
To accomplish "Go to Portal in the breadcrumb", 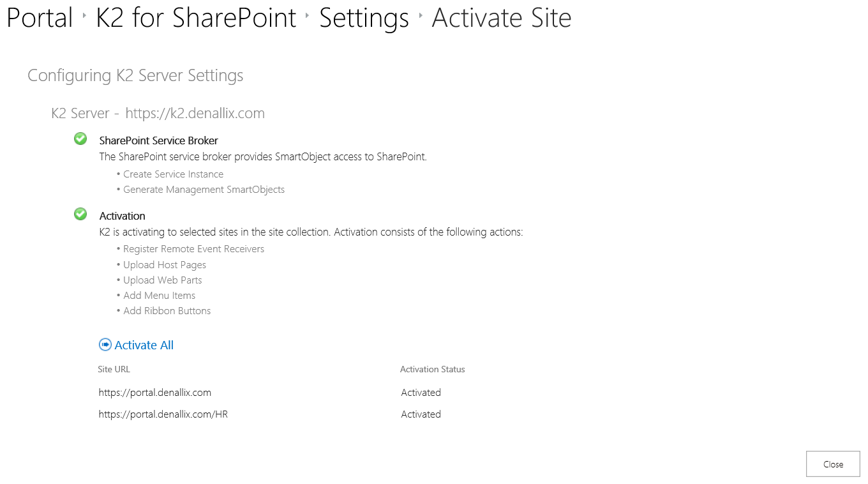I will point(40,18).
